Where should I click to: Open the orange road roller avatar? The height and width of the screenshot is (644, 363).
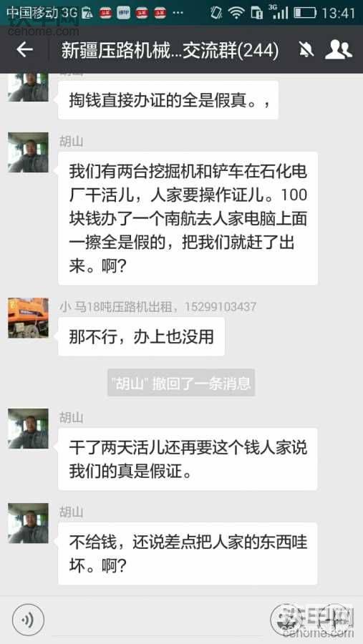pos(29,318)
